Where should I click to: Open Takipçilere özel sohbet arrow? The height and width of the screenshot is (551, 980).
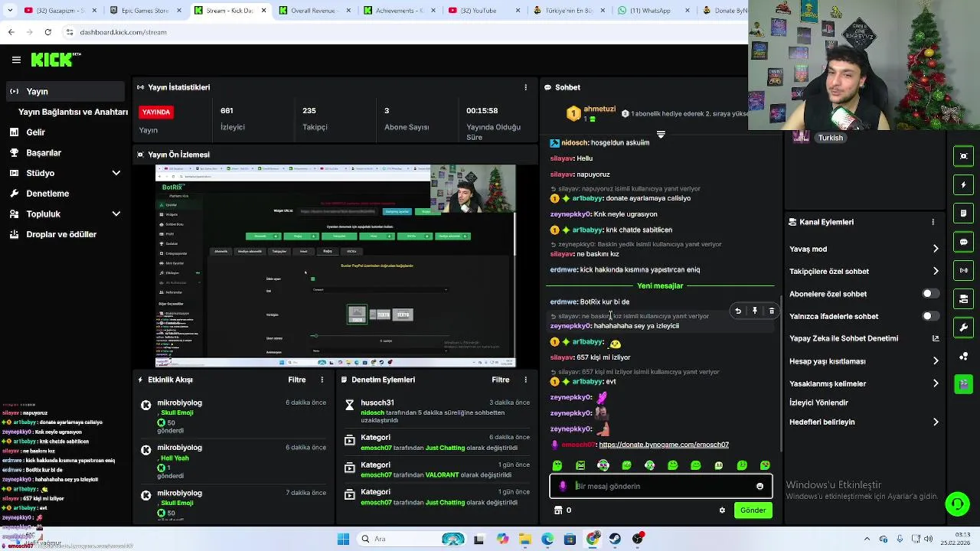(x=936, y=271)
